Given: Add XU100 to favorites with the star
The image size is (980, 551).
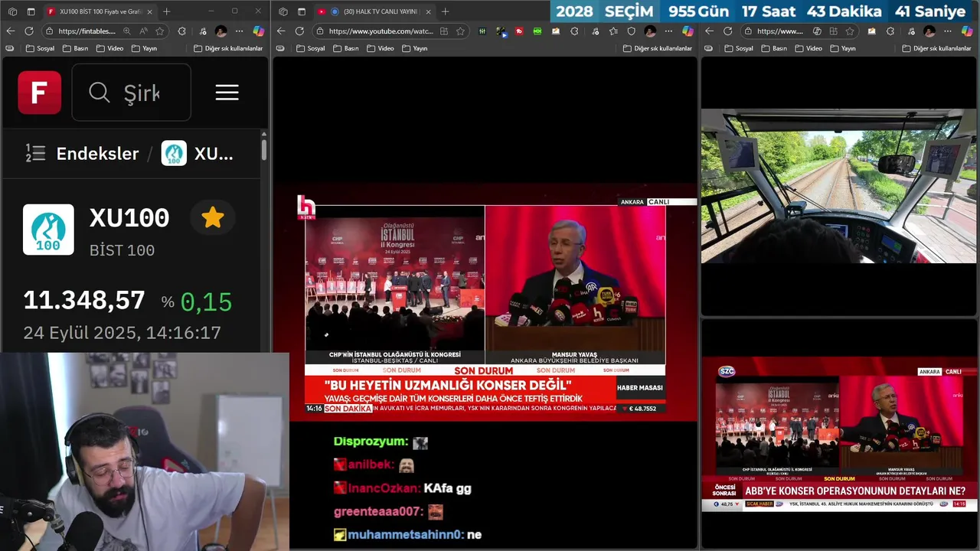Looking at the screenshot, I should tap(212, 218).
